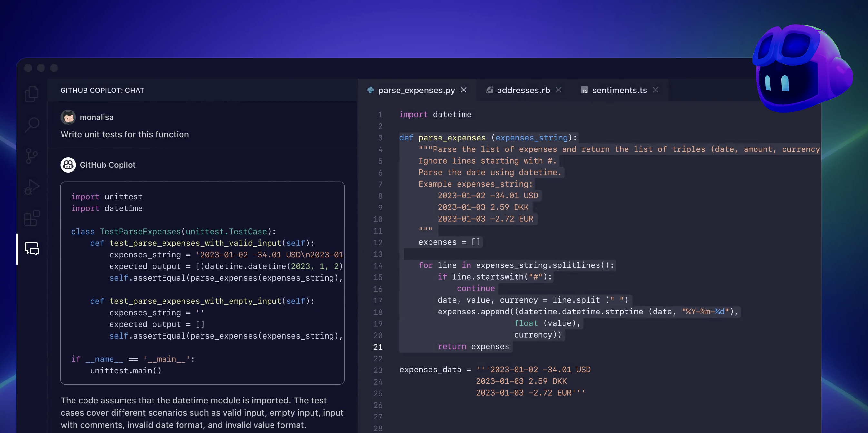
Task: Click 'date, value, currency = line.split' line
Action: click(x=533, y=300)
